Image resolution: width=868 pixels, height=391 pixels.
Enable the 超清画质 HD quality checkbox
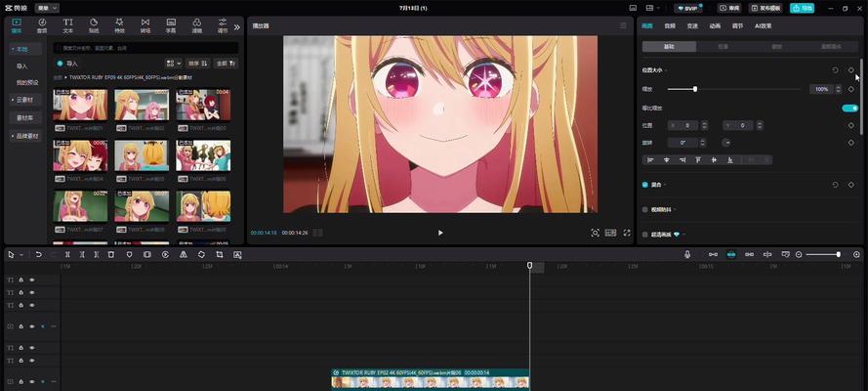tap(645, 235)
